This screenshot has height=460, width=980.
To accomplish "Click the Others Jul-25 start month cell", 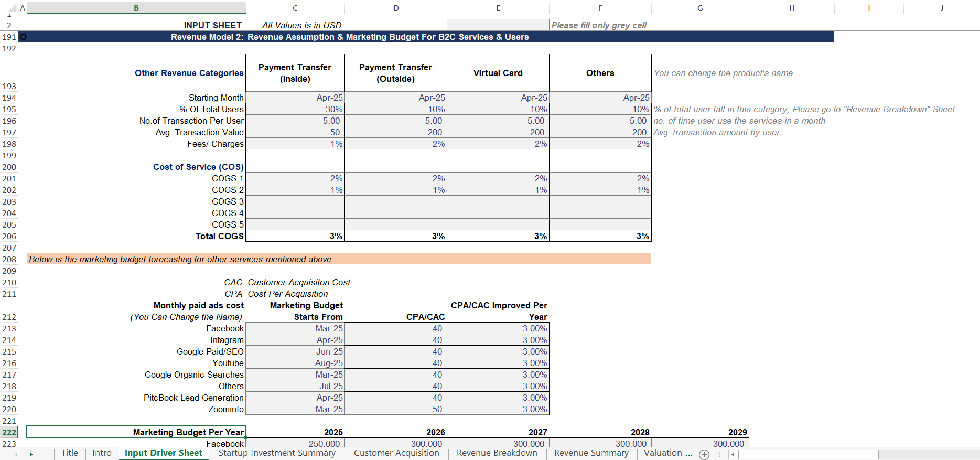I will point(295,386).
